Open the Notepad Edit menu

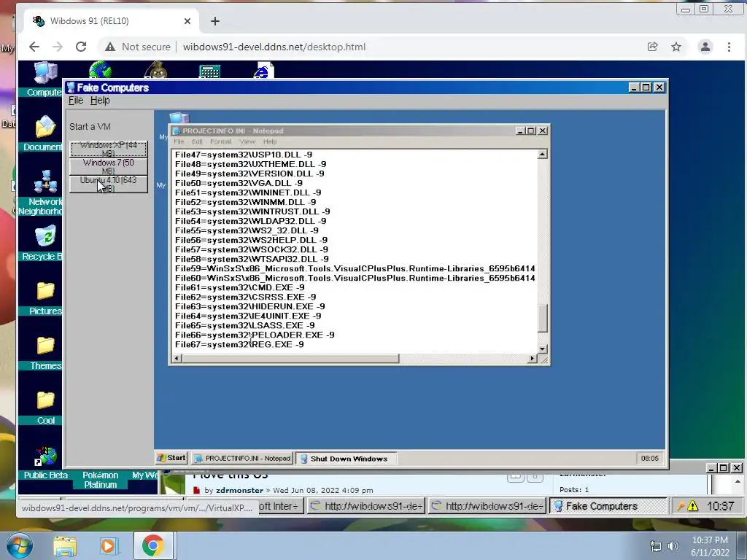[197, 141]
